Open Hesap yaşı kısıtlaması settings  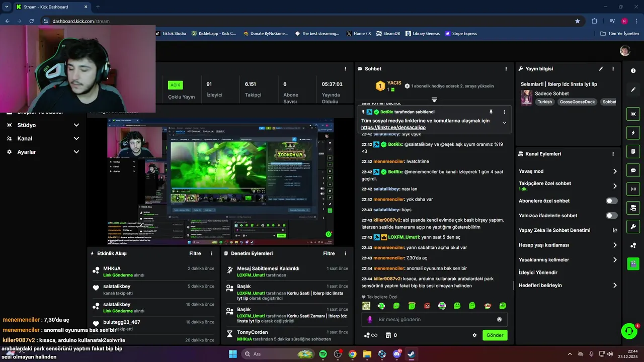(x=614, y=245)
